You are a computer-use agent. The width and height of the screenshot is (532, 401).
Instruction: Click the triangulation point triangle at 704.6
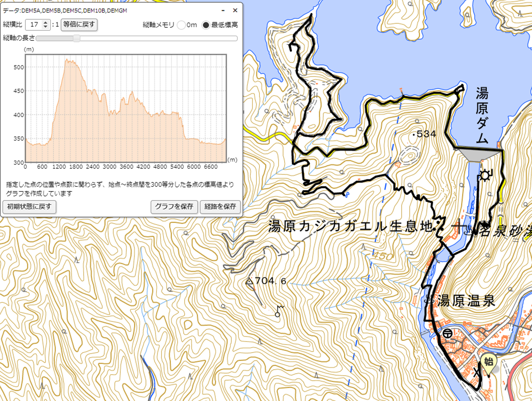[249, 281]
